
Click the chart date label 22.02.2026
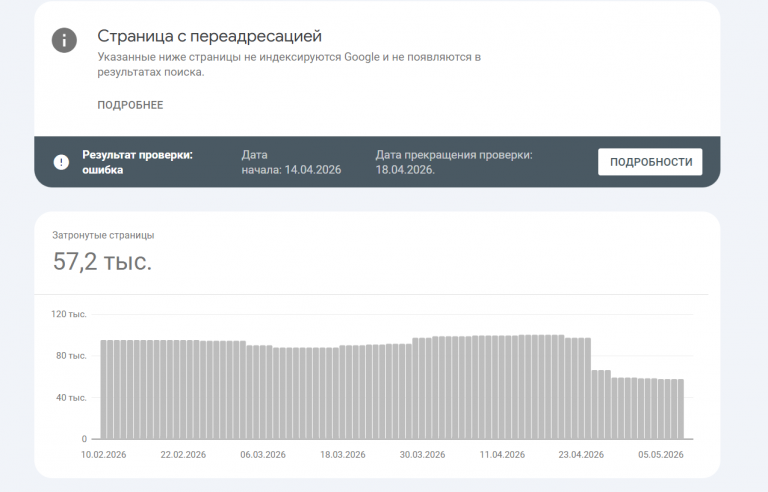(183, 455)
